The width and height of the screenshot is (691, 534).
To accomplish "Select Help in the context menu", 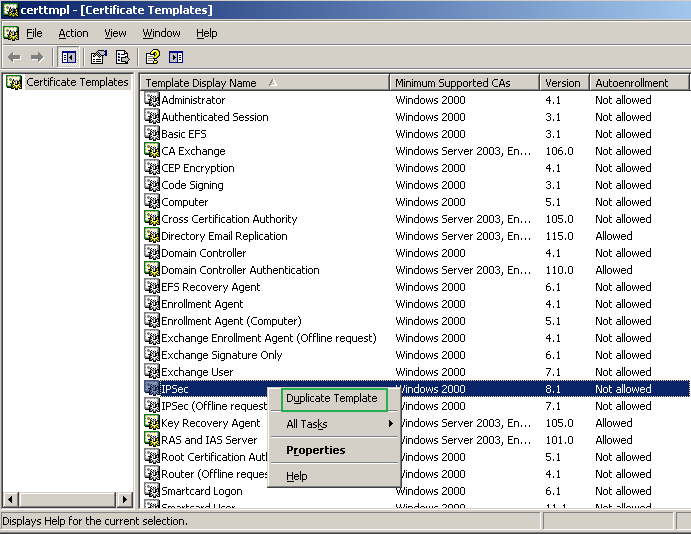I will (x=334, y=476).
